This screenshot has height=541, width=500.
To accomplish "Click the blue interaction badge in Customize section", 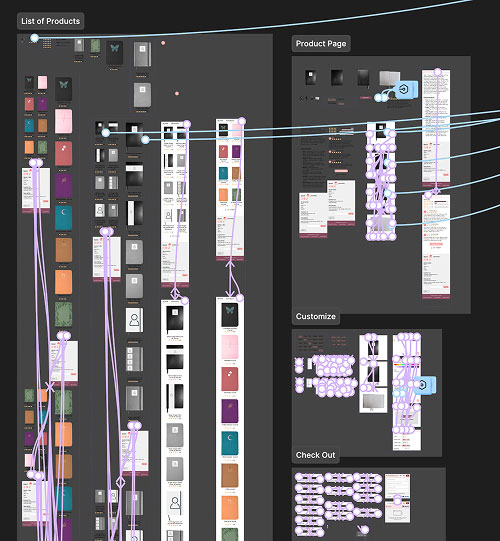I will coord(423,385).
